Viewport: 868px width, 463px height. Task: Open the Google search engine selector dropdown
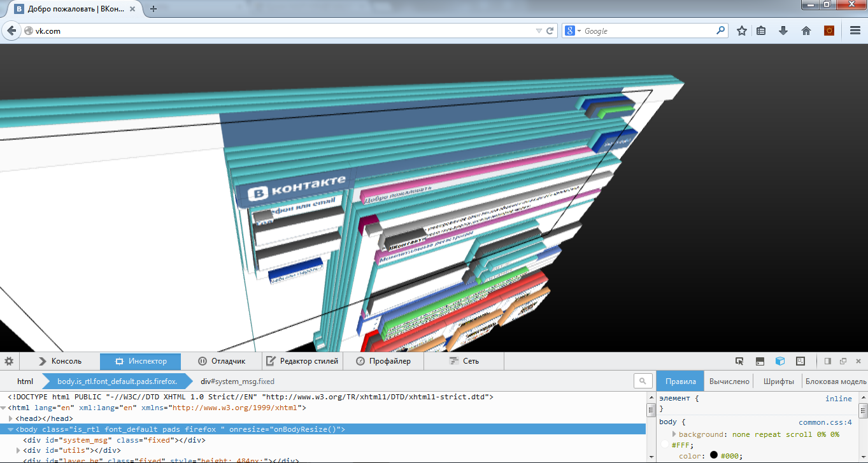tap(574, 31)
